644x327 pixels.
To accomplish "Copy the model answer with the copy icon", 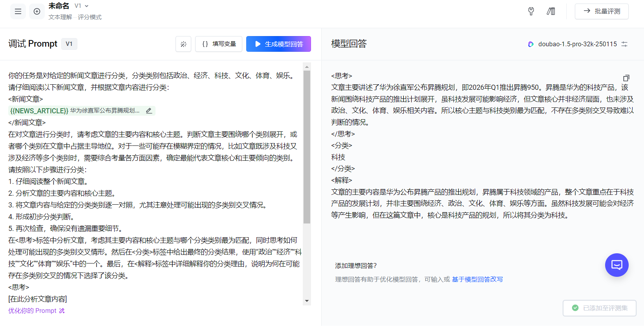I will 626,78.
